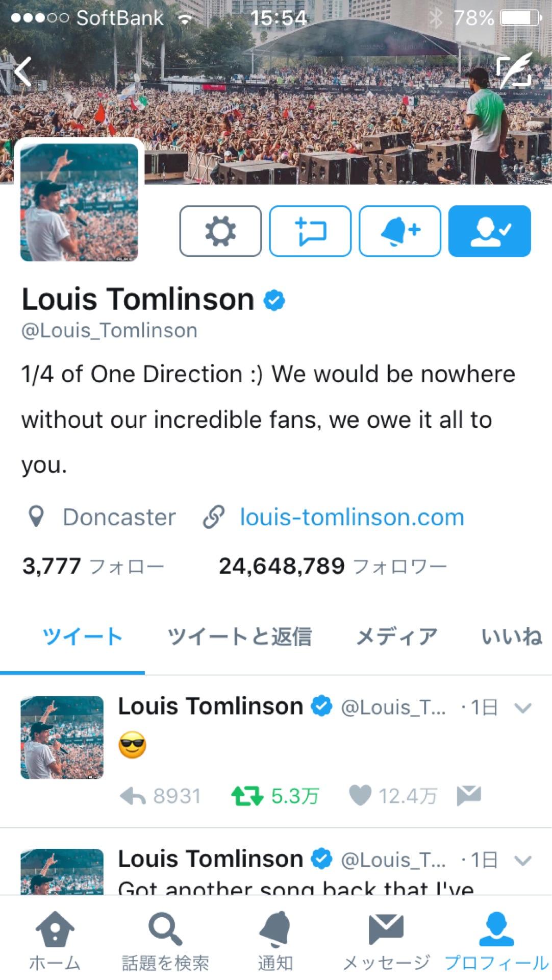Tap the large profile avatar picture
This screenshot has height=980, width=552.
point(79,202)
